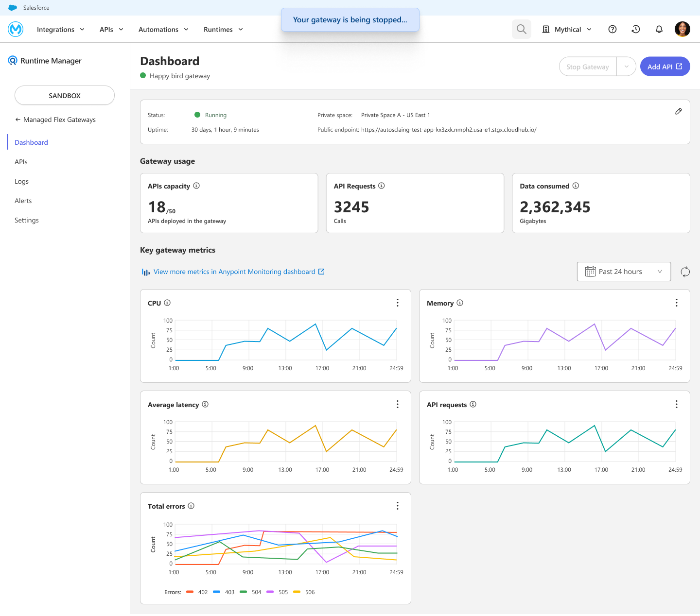700x616 pixels.
Task: Open the user profile avatar
Action: pyautogui.click(x=682, y=29)
